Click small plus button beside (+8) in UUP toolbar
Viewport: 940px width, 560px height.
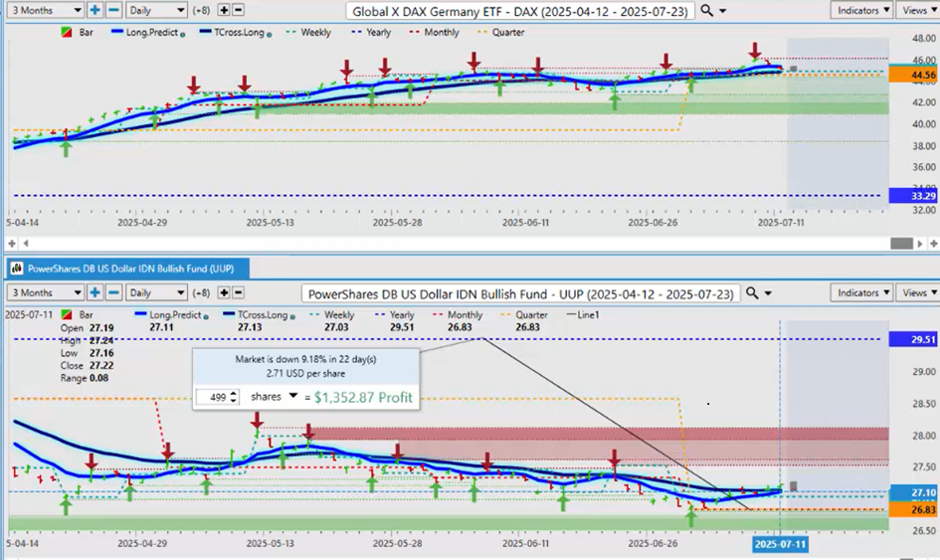pos(224,292)
